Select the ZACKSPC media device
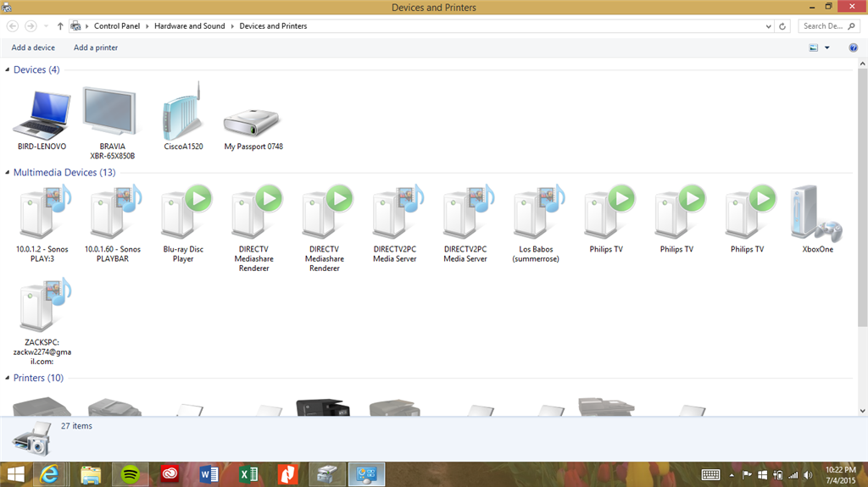The height and width of the screenshot is (487, 868). coord(42,321)
